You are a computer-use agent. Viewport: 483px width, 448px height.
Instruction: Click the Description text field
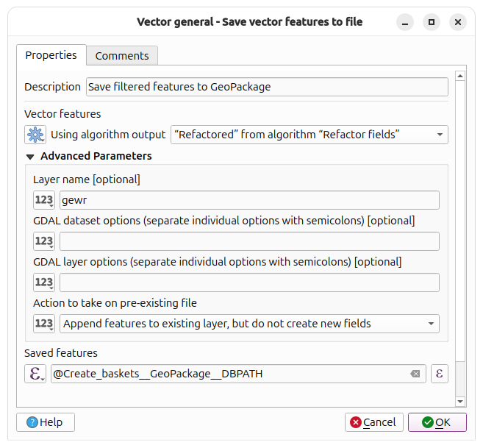point(267,87)
